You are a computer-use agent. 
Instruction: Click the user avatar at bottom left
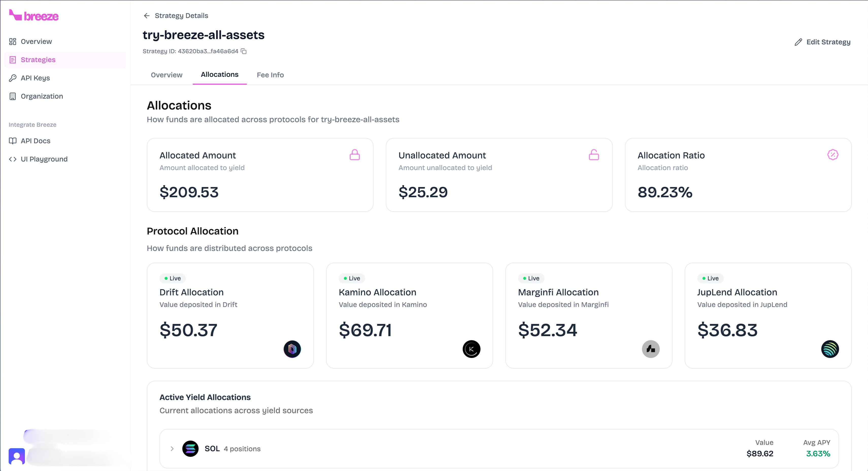click(17, 456)
